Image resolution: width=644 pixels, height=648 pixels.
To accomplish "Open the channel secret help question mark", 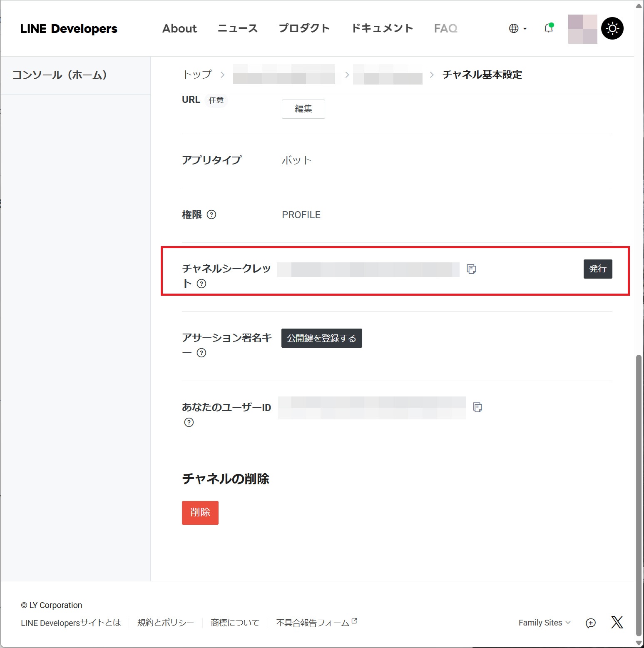I will [x=201, y=284].
